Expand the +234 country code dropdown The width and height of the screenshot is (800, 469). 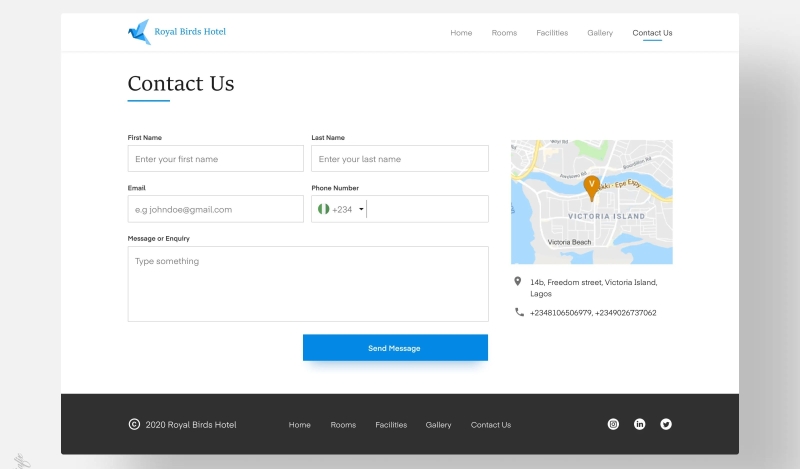tap(361, 209)
